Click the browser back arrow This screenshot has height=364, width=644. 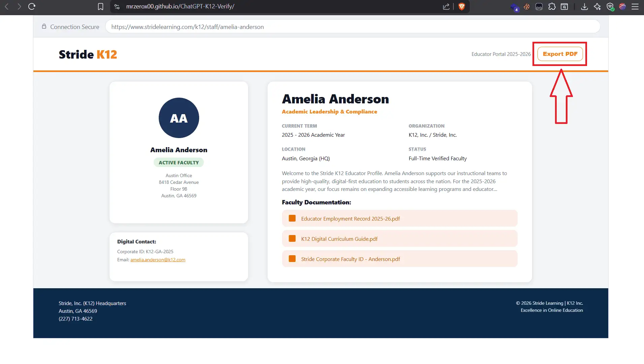7,6
